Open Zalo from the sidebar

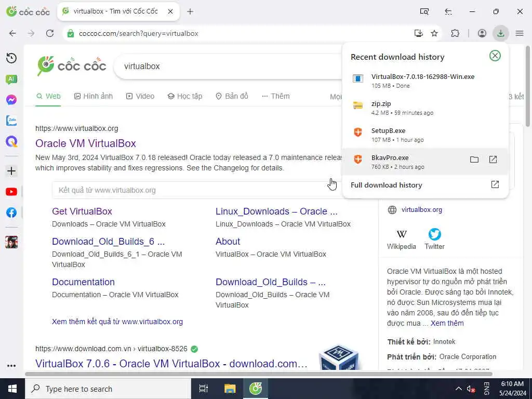click(11, 121)
